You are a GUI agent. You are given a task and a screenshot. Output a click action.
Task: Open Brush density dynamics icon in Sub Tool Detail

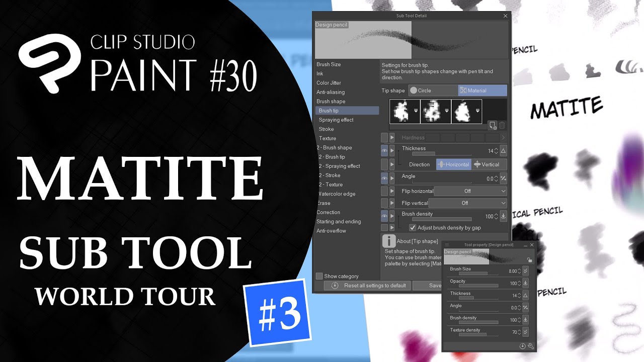503,216
